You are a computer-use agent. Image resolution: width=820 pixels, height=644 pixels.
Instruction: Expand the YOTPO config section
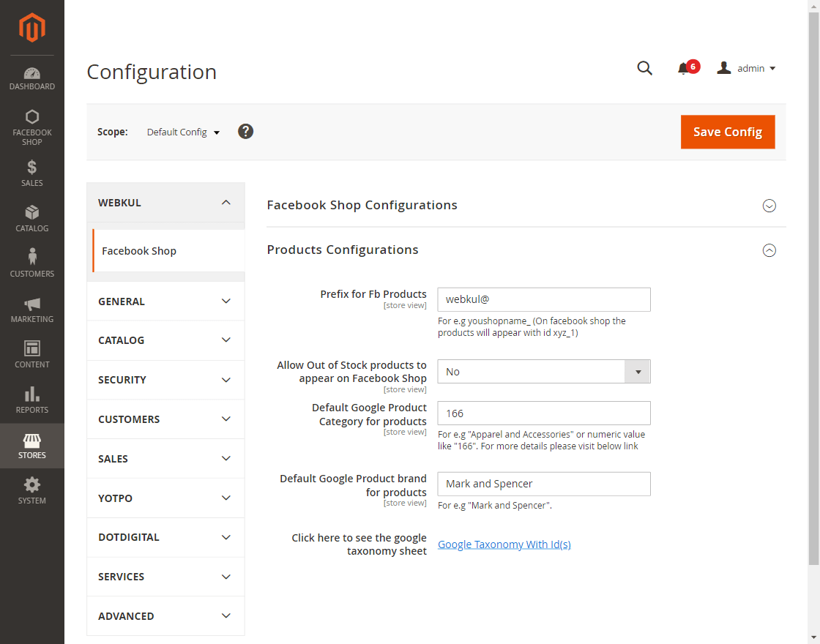(x=165, y=498)
